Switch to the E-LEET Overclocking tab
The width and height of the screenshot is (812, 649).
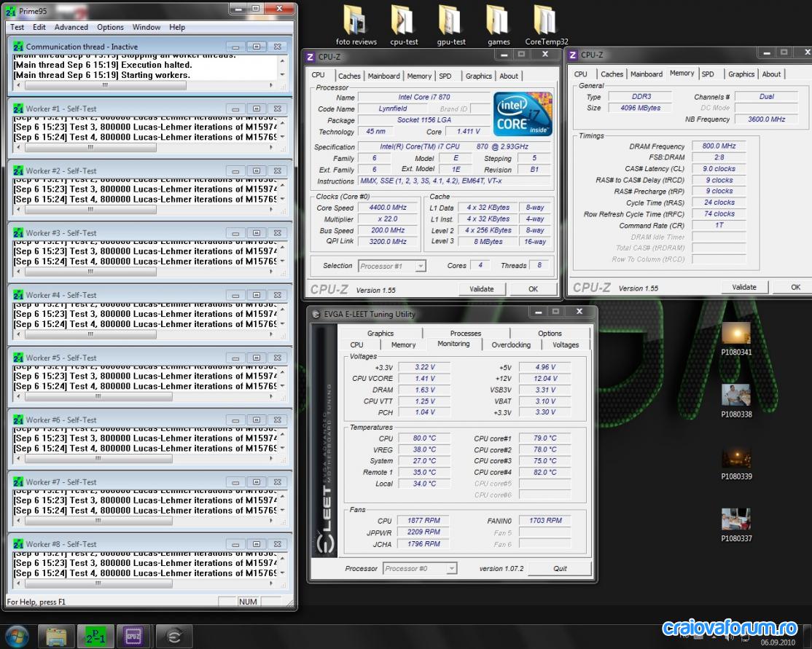coord(511,345)
